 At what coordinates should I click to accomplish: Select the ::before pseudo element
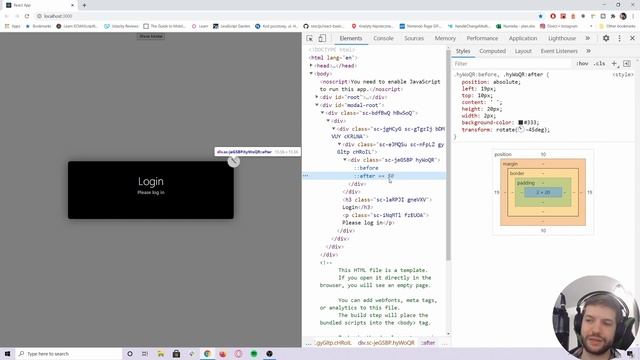point(366,168)
